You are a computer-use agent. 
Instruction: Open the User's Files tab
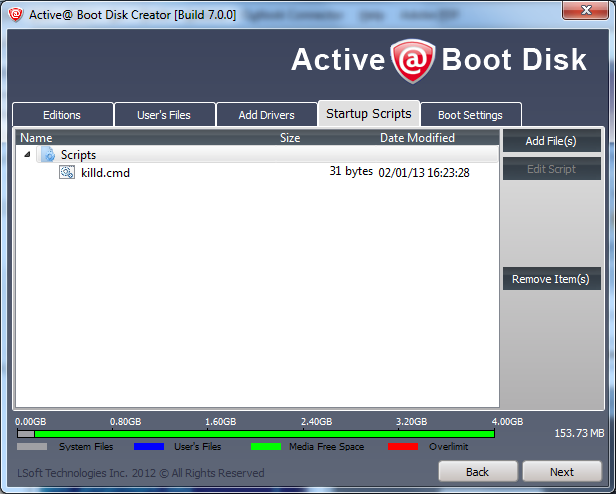point(164,115)
